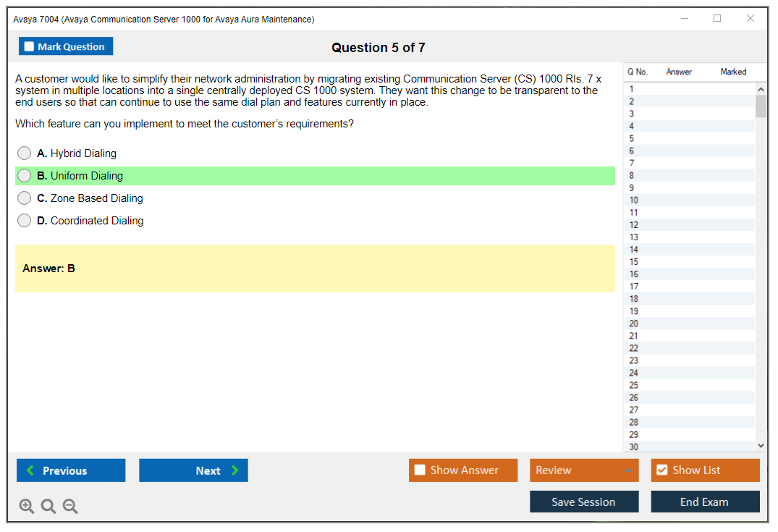Click End Exam button

coord(705,502)
